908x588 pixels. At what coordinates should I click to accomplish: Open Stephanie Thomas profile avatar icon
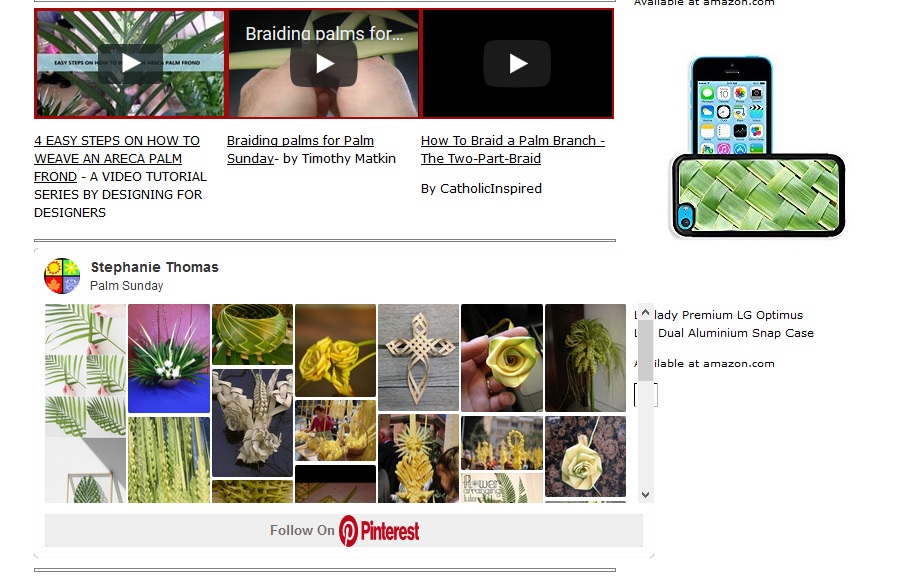click(62, 276)
